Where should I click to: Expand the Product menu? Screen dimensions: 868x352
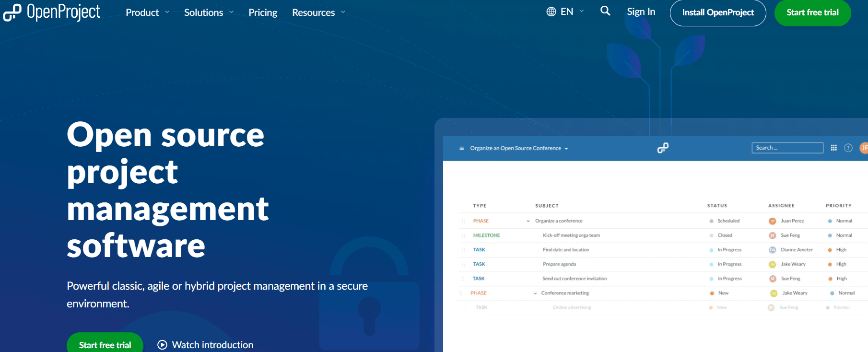pos(147,12)
